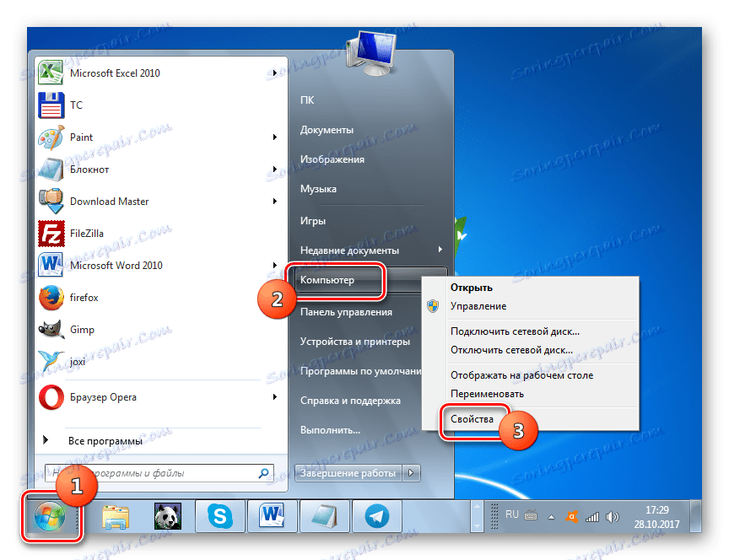Click the Windows Start orb
This screenshot has width=729, height=560.
[50, 516]
